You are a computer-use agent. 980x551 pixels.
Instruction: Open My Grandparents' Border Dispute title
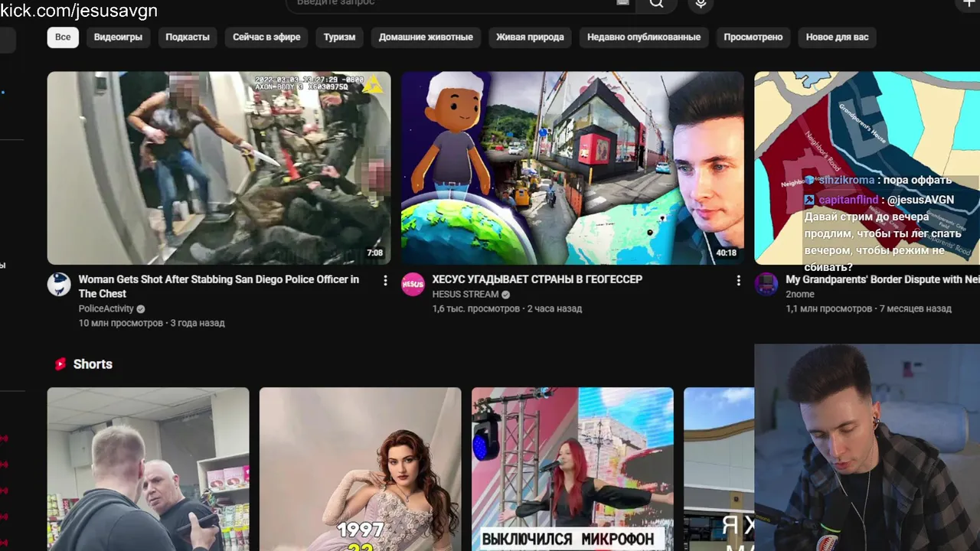(x=883, y=279)
